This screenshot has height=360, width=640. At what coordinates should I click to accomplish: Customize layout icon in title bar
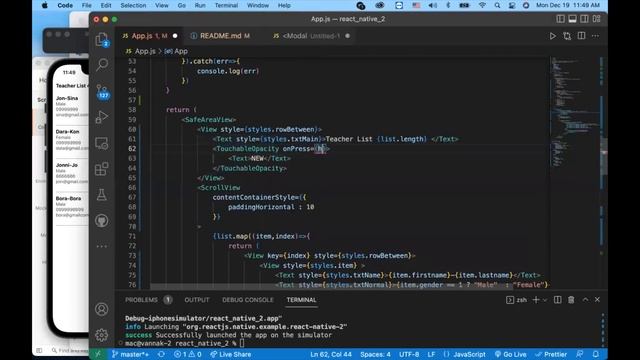596,19
